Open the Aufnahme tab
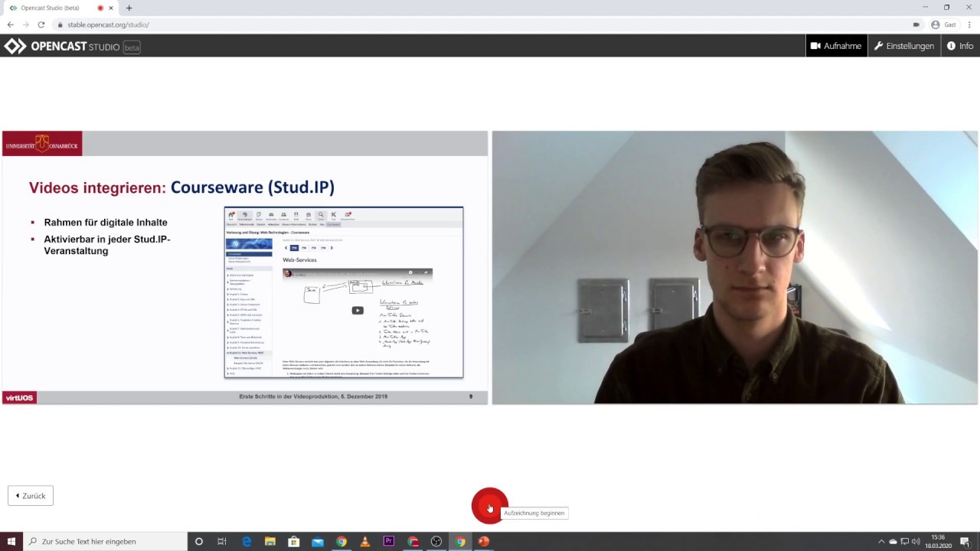 click(x=836, y=46)
